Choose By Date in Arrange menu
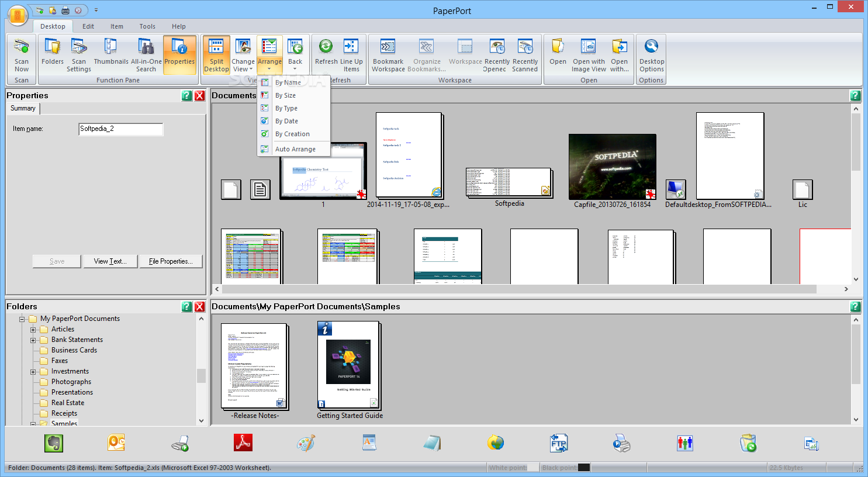The width and height of the screenshot is (868, 477). 286,121
